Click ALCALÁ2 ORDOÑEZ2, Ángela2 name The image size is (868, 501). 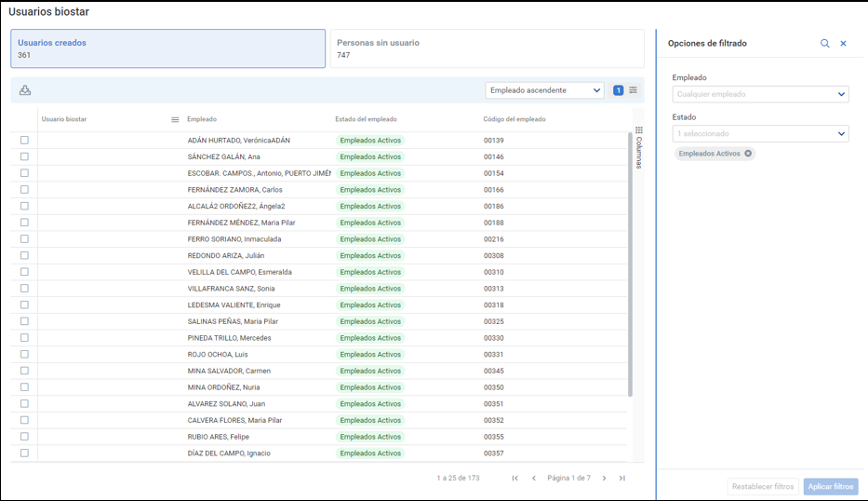coord(236,206)
